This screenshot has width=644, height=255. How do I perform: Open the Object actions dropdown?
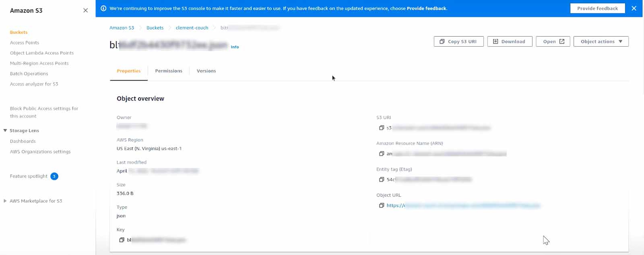pyautogui.click(x=601, y=42)
